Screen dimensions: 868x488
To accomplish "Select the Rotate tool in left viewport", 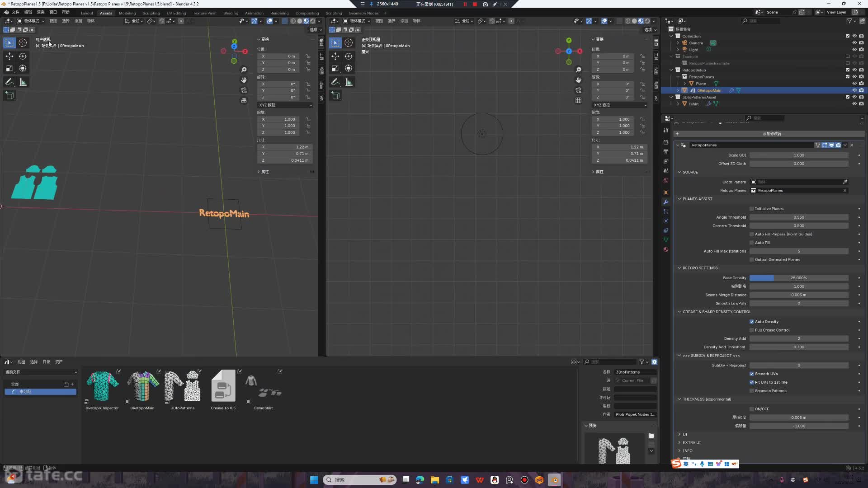I will pos(23,56).
